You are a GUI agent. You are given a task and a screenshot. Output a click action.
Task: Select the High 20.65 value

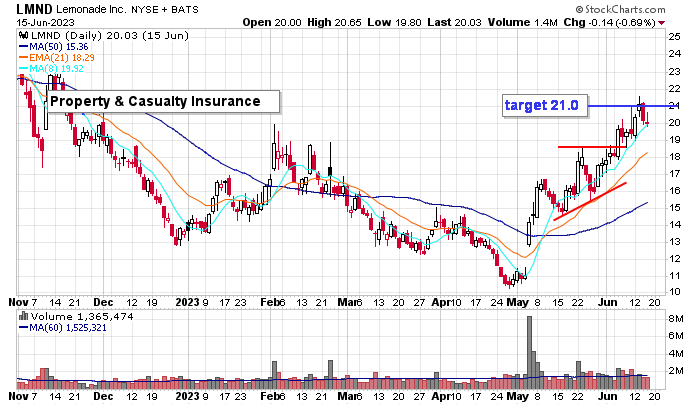(334, 22)
